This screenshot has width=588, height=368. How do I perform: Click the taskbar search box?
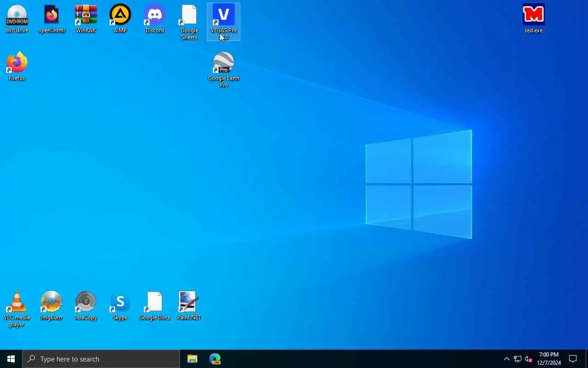(x=101, y=359)
